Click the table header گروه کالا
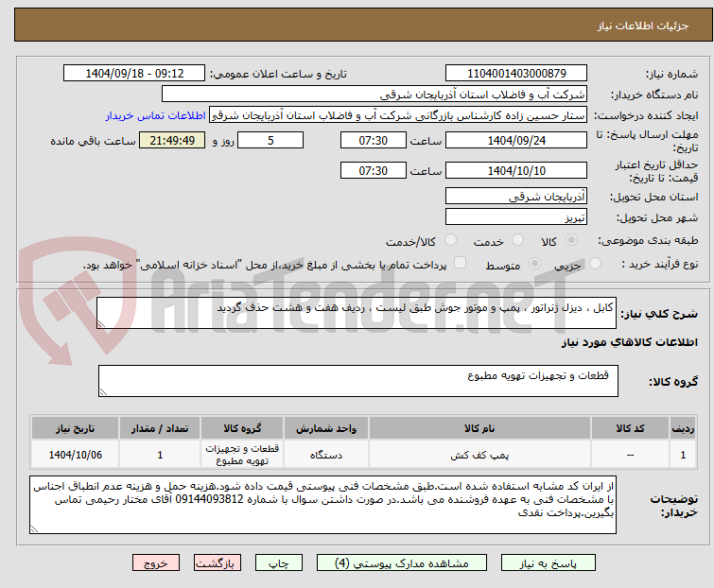Image resolution: width=714 pixels, height=588 pixels. 242,428
